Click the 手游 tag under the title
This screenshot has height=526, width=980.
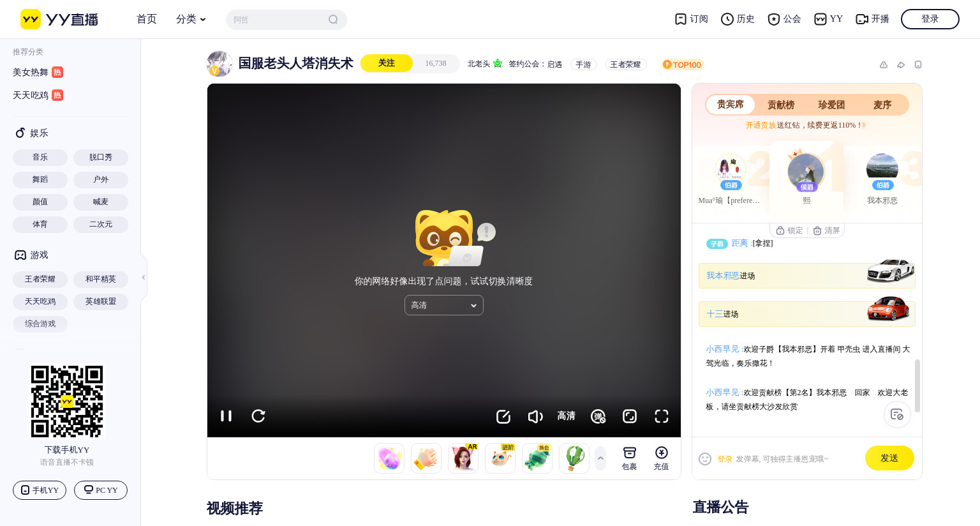(x=584, y=64)
